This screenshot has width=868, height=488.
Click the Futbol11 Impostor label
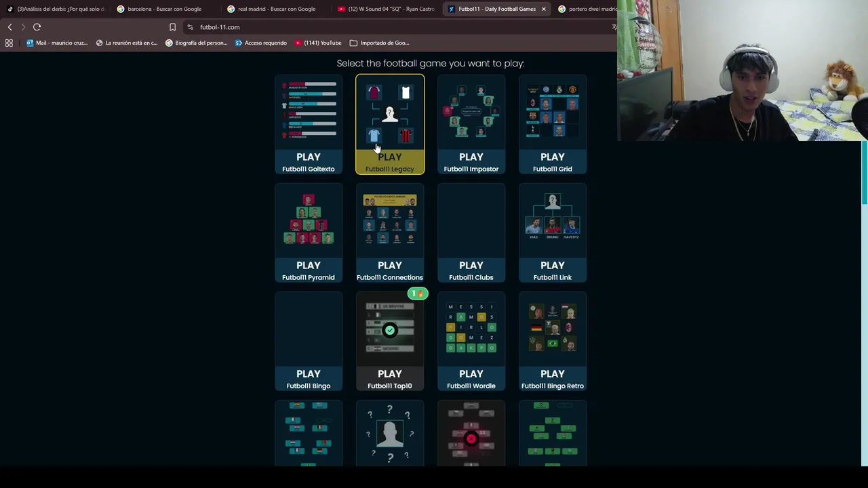471,169
